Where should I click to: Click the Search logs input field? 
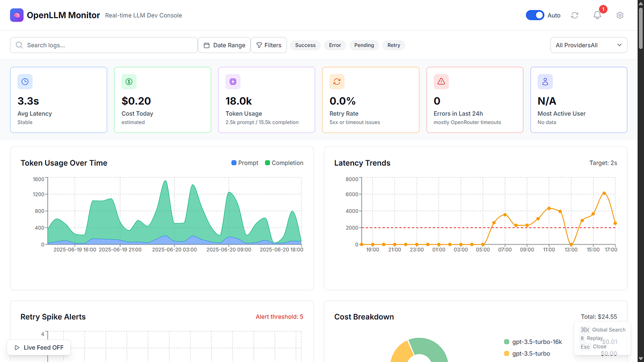pos(104,45)
